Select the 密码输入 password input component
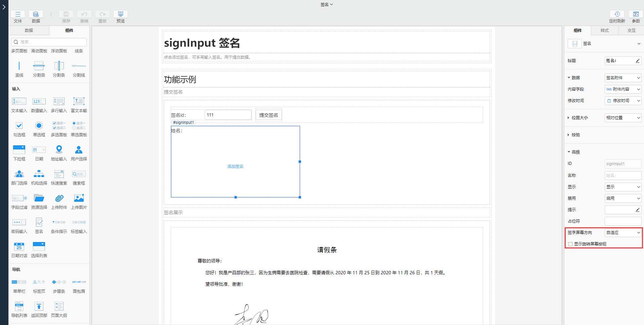 point(19,226)
